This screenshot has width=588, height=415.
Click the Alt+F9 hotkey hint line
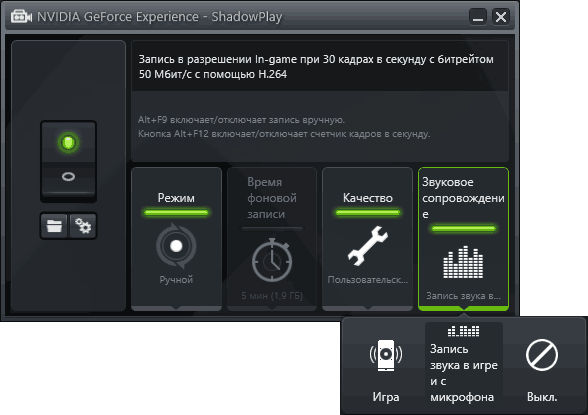point(241,120)
